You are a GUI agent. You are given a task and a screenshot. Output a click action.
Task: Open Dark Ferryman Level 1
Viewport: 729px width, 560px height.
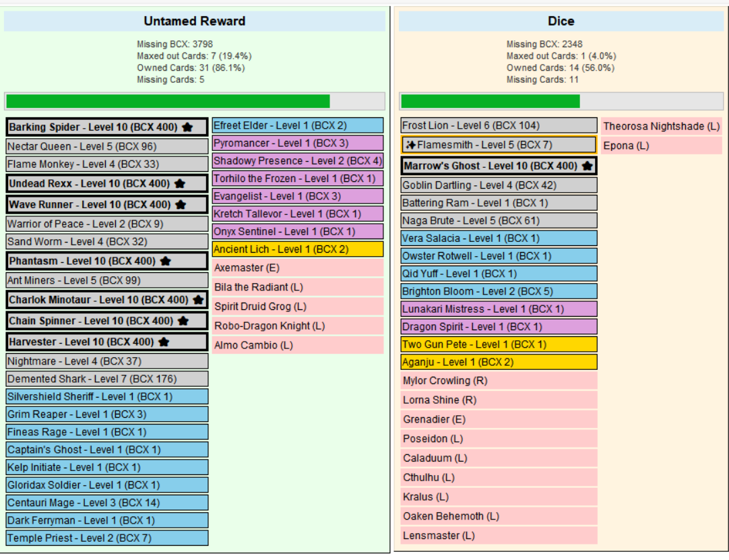click(x=107, y=520)
